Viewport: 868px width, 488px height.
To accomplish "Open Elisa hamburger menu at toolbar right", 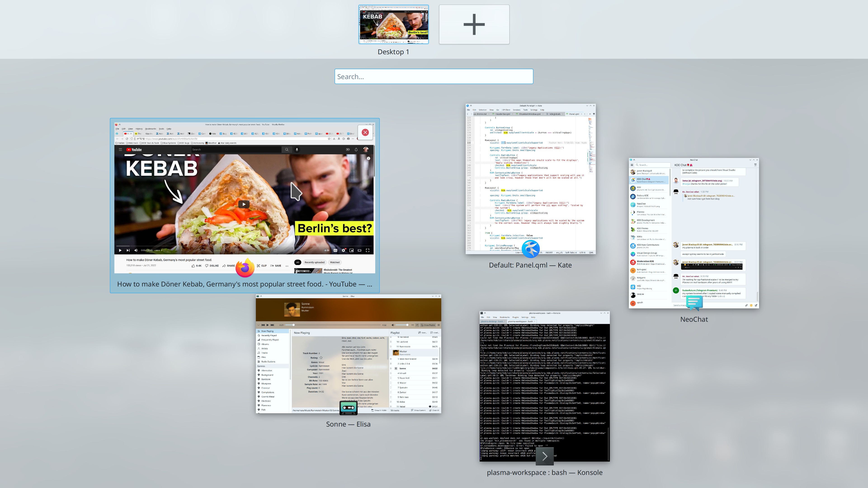I will (438, 325).
